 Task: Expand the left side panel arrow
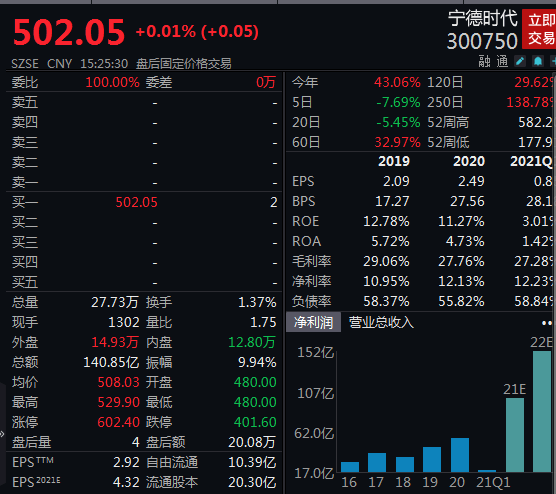tap(2, 434)
